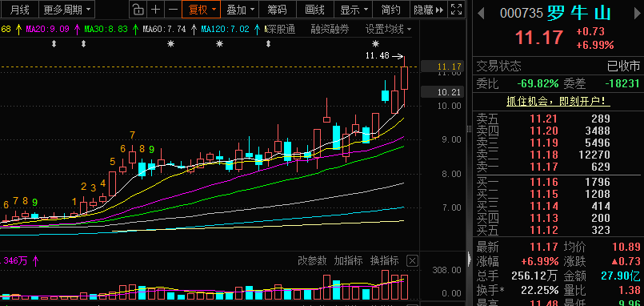Viewport: 644px width, 306px height.
Task: Select the 卖四 price 11.20
Action: tap(543, 131)
